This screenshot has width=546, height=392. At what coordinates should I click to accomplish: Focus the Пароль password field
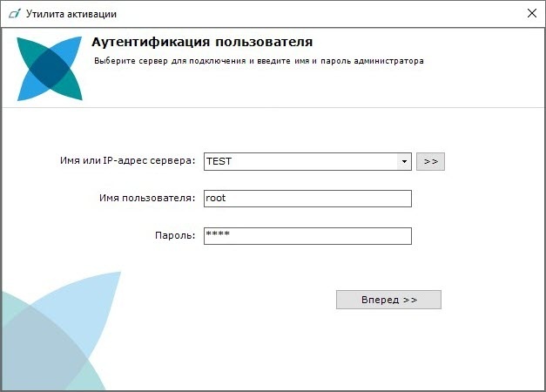(x=307, y=236)
